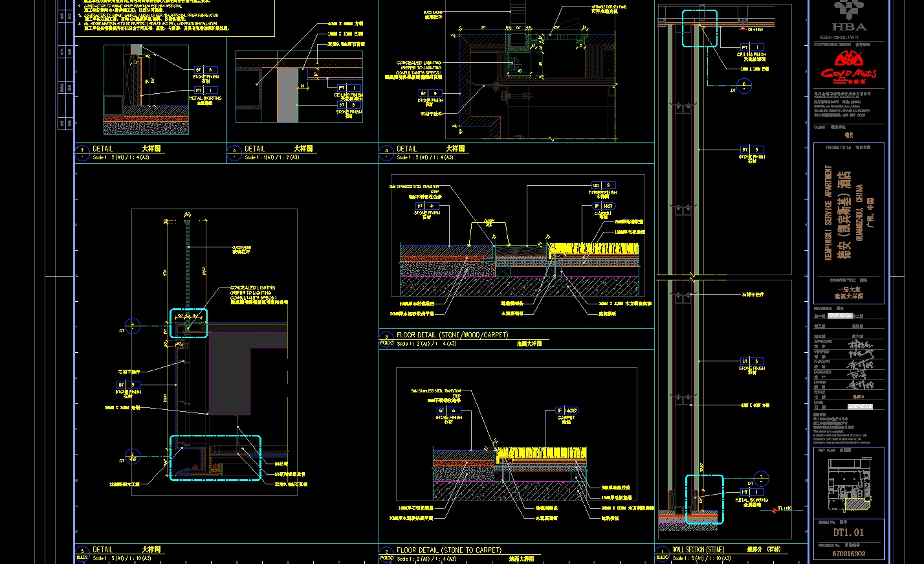This screenshot has height=564, width=924.
Task: Select the GUANGZHOU, CHINA vertical text
Action: point(860,212)
